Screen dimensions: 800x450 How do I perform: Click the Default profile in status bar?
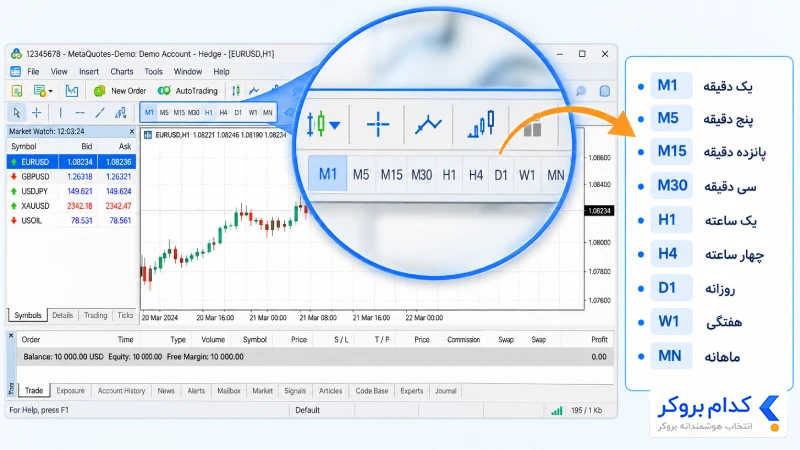307,410
